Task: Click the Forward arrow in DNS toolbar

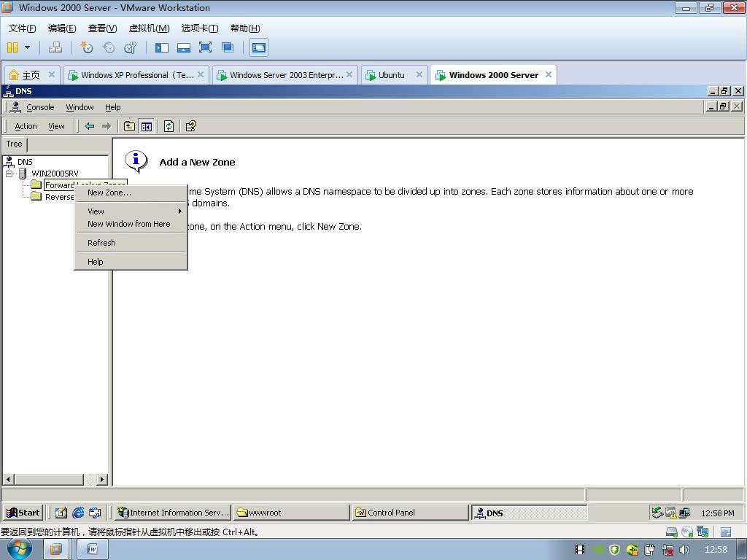Action: 107,126
